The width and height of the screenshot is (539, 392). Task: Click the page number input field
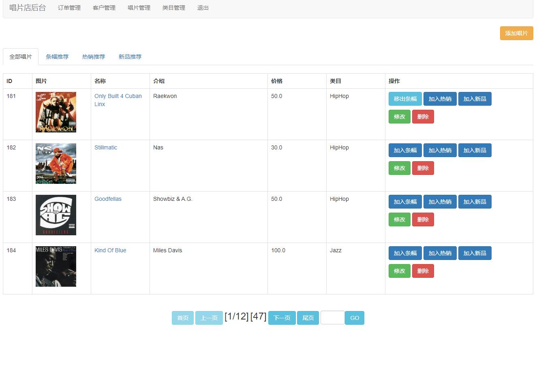pyautogui.click(x=332, y=318)
